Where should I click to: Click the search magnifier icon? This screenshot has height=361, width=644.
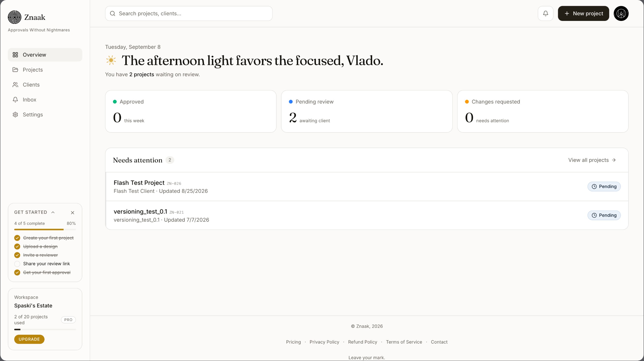click(x=113, y=13)
